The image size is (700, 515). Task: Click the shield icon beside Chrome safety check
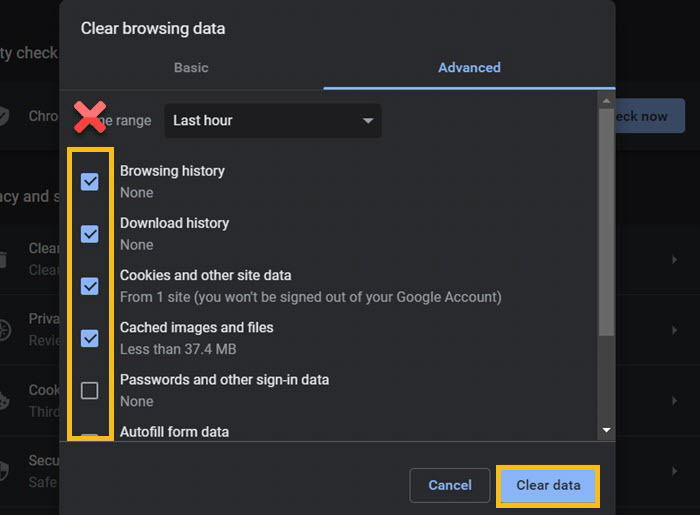[x=4, y=116]
